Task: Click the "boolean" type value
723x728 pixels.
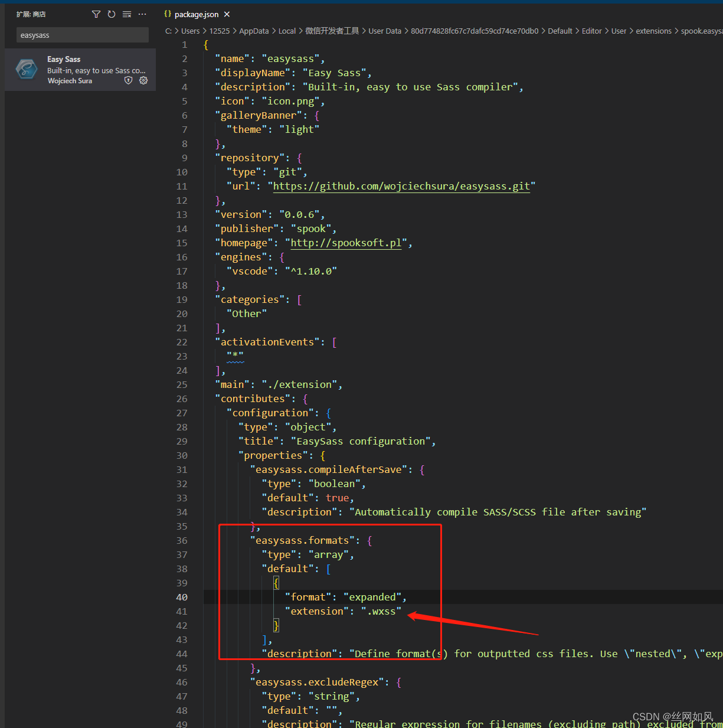Action: point(335,484)
